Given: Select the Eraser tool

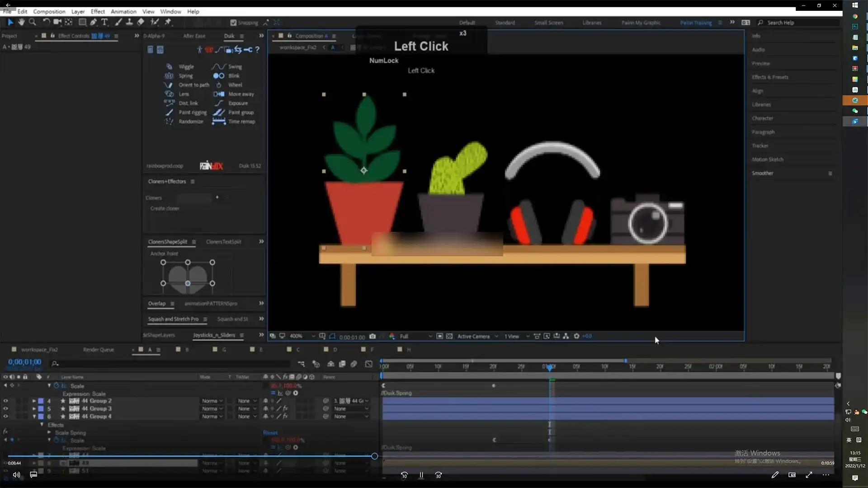Looking at the screenshot, I should [x=141, y=22].
